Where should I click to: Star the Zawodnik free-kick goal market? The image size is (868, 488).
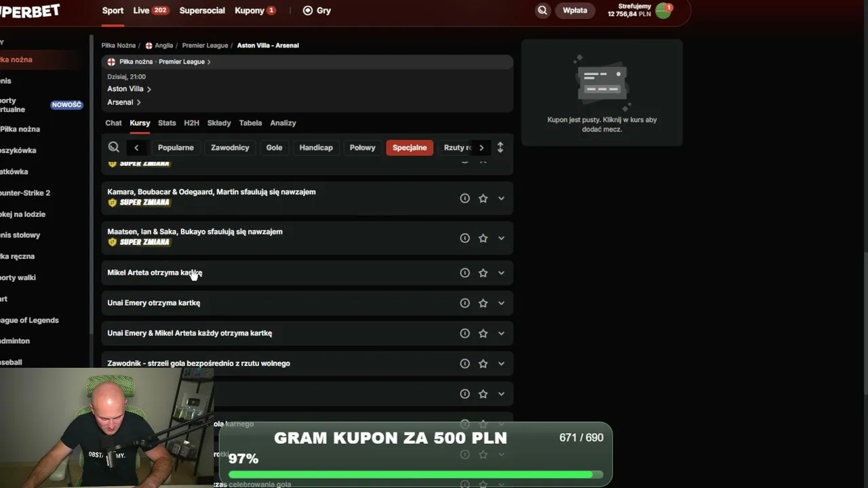pyautogui.click(x=483, y=363)
